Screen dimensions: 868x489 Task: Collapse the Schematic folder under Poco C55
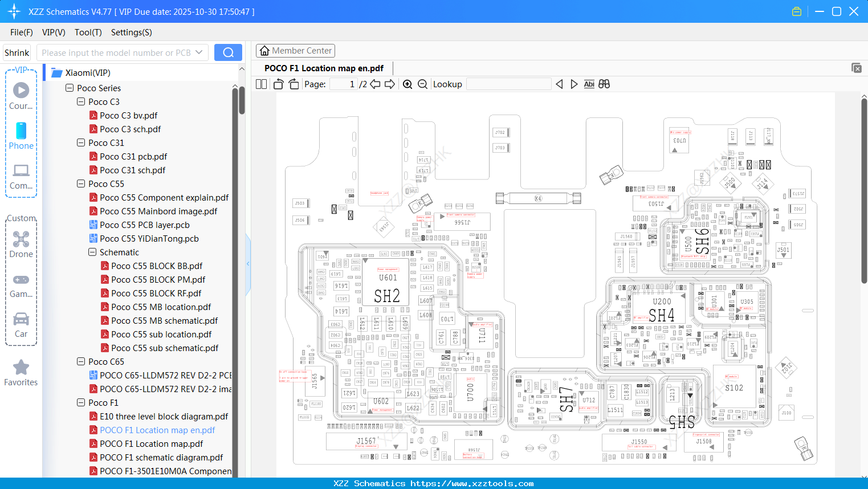pos(92,252)
